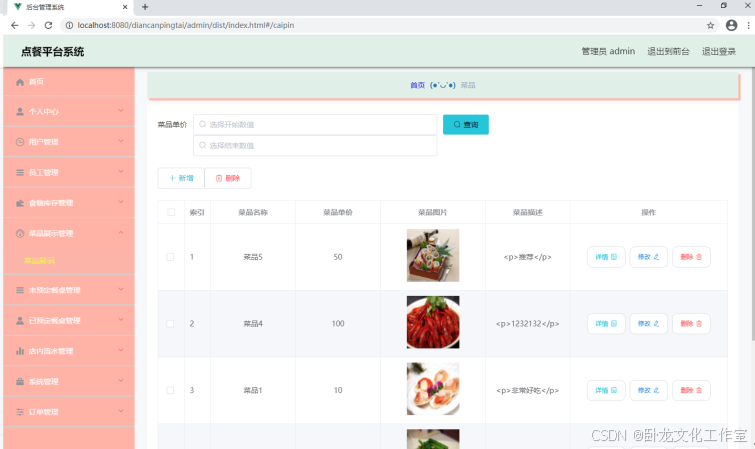Click 修改 button for 菜品1

[x=649, y=390]
